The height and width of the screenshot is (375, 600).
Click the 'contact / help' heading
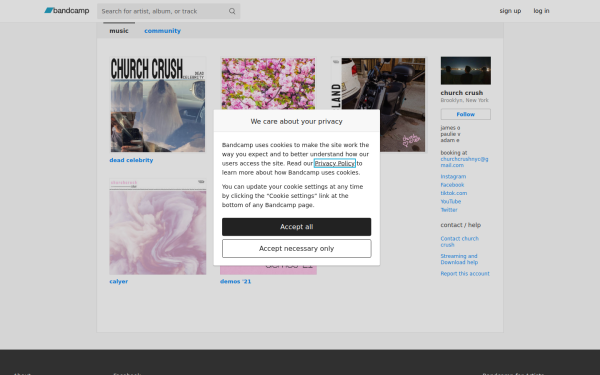460,225
